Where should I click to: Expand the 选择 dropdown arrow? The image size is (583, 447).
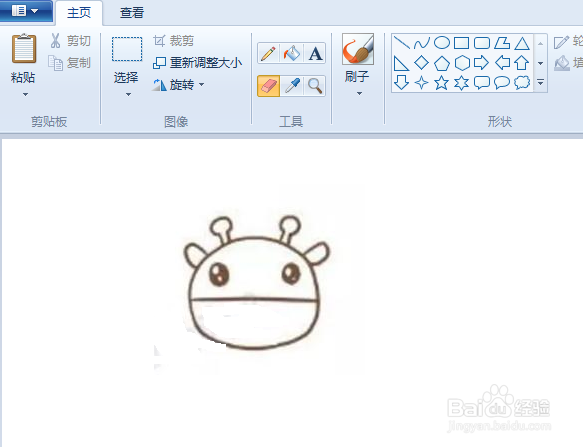pos(128,94)
